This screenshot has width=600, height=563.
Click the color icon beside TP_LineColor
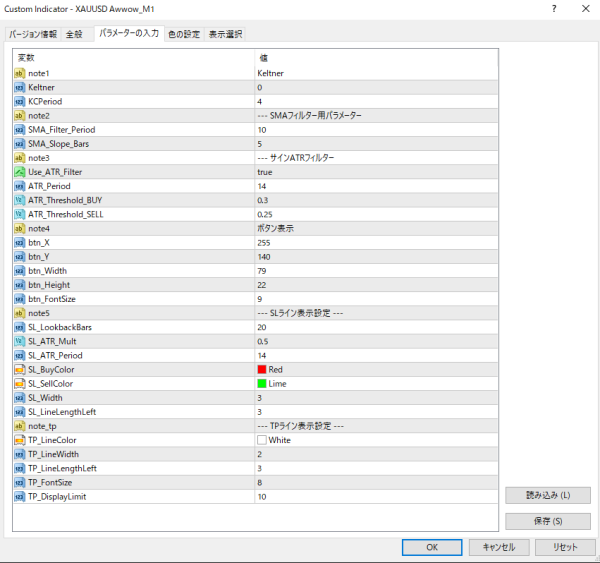[x=19, y=440]
